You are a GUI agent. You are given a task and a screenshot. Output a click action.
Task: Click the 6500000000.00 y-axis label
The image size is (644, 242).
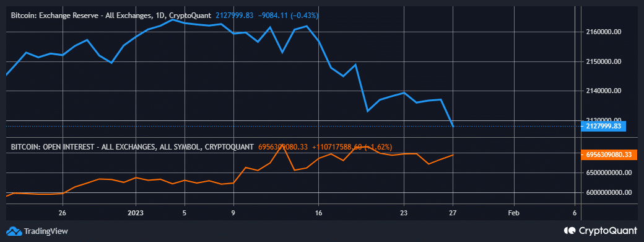pyautogui.click(x=609, y=173)
